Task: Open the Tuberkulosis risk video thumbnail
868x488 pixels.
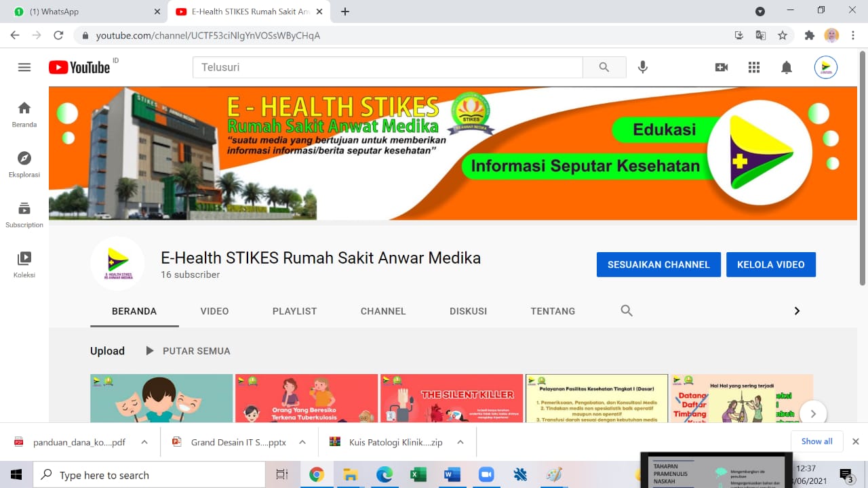Action: click(307, 399)
